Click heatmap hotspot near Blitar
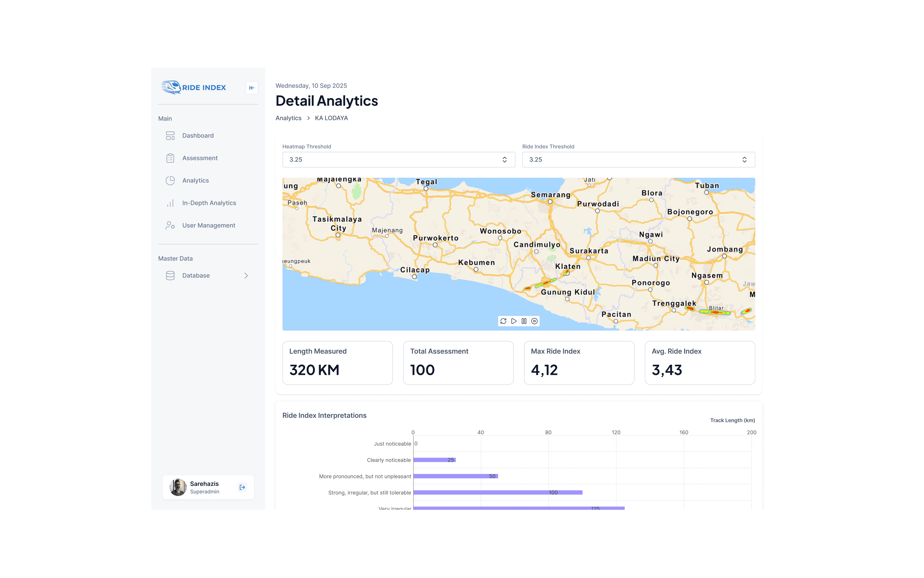Screen dimensions: 924x578 pos(716,312)
